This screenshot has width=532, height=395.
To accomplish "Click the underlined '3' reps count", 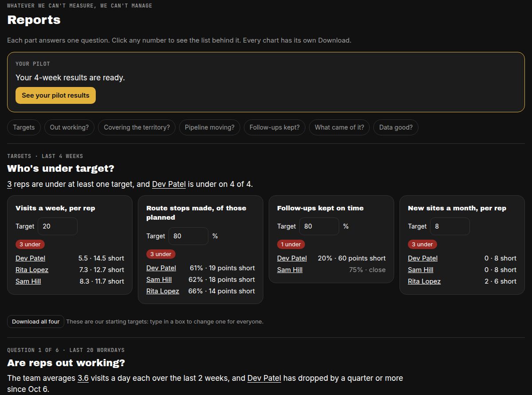I will 9,184.
